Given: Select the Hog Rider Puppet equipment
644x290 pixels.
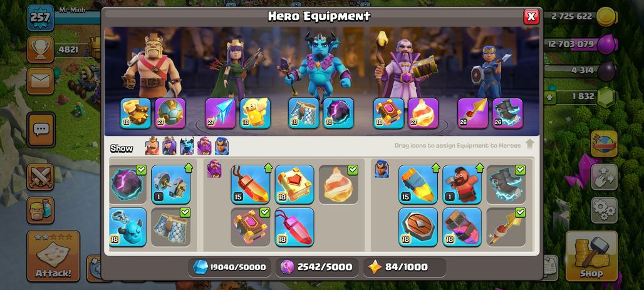Looking at the screenshot, I should click(x=462, y=184).
